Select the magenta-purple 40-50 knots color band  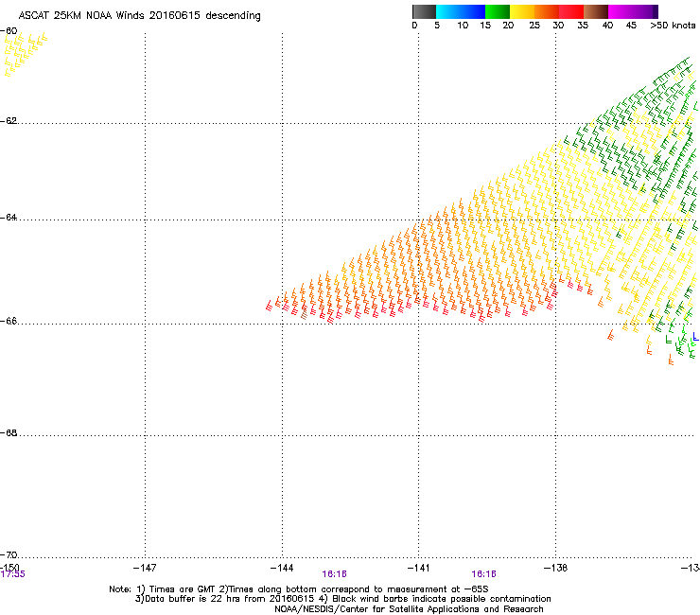pos(633,11)
